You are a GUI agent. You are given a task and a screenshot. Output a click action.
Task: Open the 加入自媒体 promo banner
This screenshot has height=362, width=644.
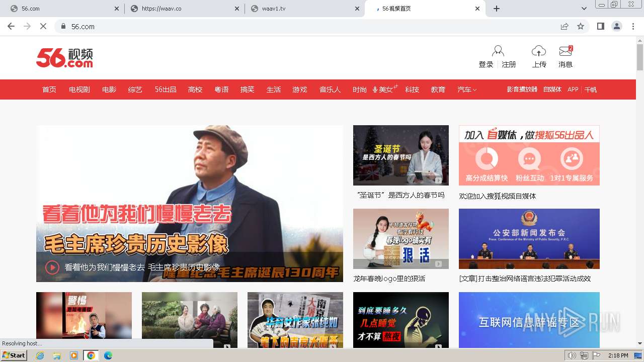tap(529, 155)
